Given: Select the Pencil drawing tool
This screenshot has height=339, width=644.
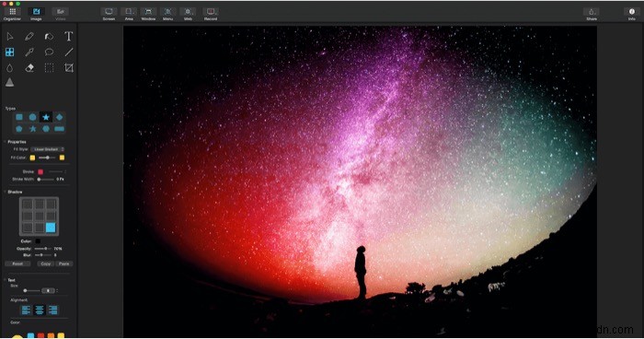Looking at the screenshot, I should pyautogui.click(x=29, y=37).
